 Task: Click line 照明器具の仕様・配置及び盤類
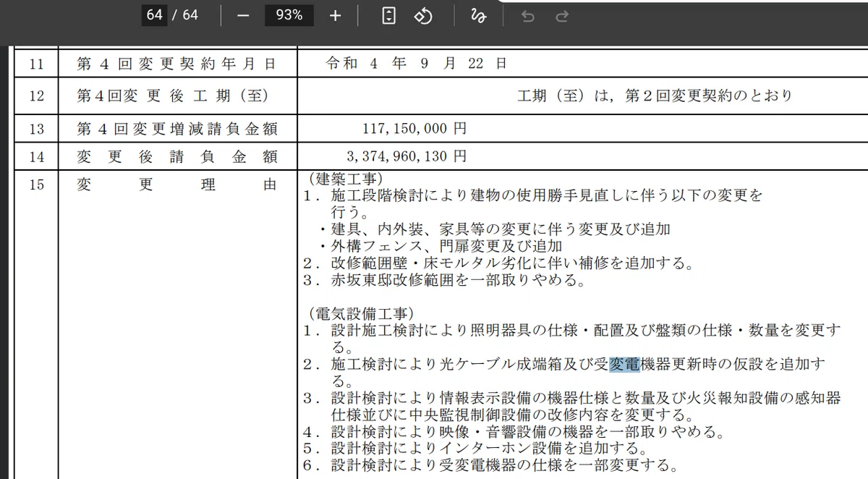573,331
